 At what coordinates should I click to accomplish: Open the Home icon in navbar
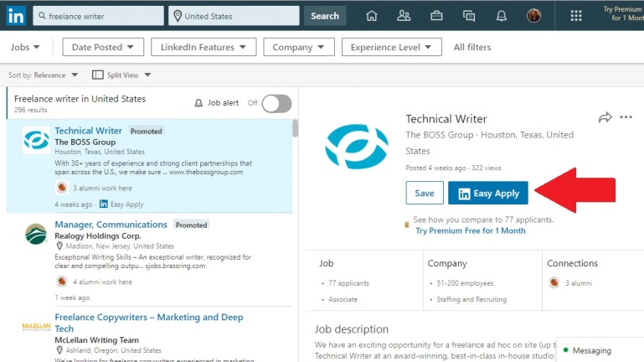click(371, 16)
